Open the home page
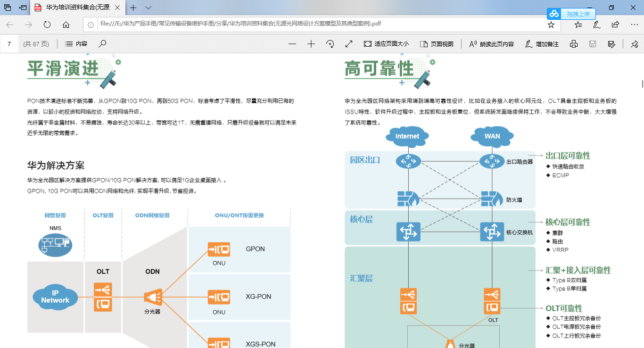The height and width of the screenshot is (348, 644). (x=66, y=25)
